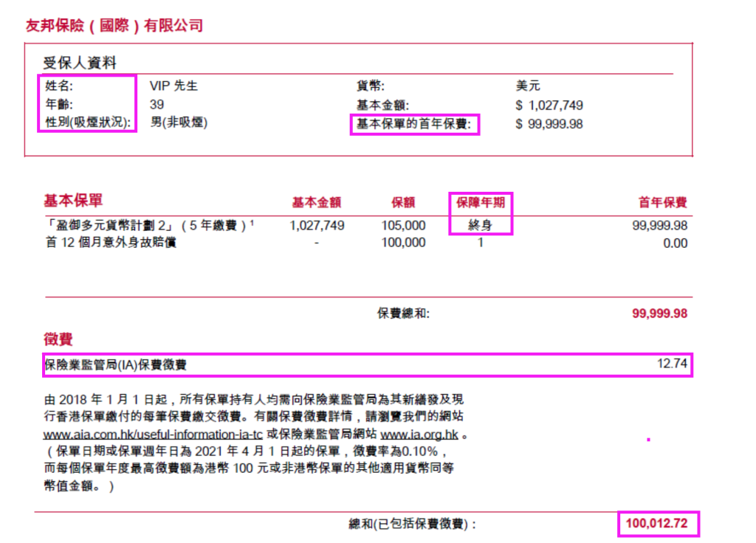Select the $ 99,999.98 first-year premium value
The image size is (756, 543).
coord(549,124)
